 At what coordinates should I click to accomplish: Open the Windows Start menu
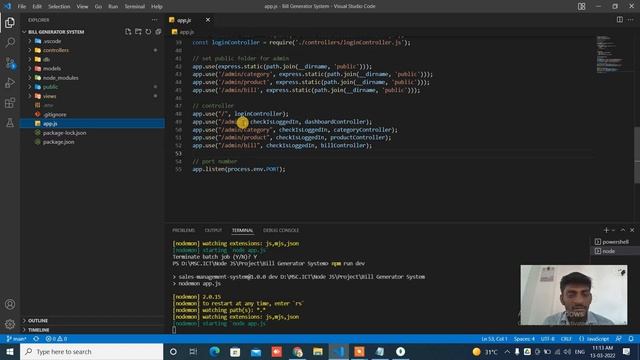[10, 351]
